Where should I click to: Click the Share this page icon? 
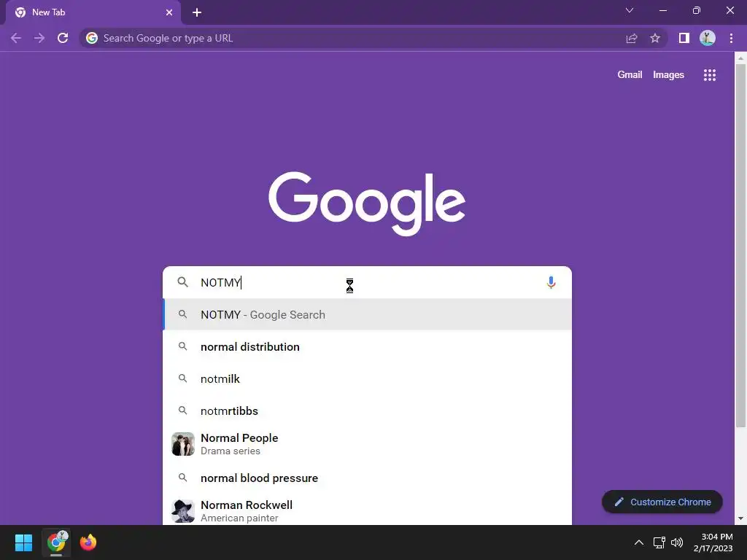(x=632, y=38)
